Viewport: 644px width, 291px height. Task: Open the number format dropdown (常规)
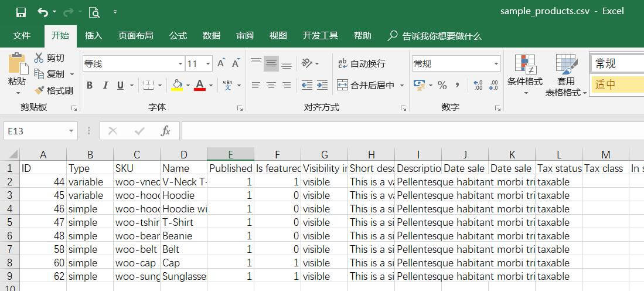(496, 64)
